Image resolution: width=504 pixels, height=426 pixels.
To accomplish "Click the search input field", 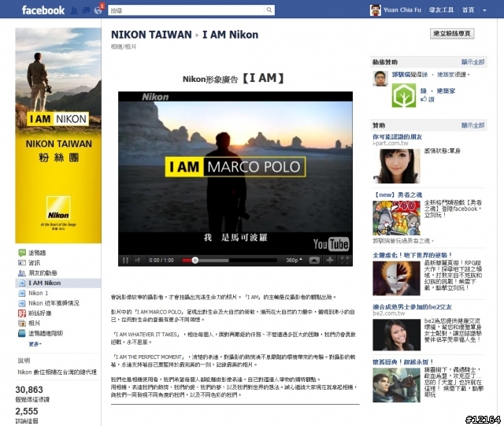I will point(187,10).
